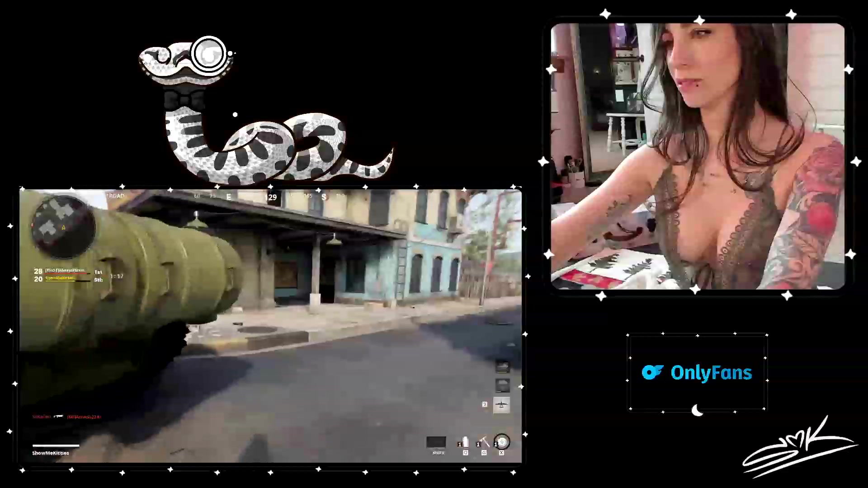Click the compass S marker
The height and width of the screenshot is (488, 868).
324,197
